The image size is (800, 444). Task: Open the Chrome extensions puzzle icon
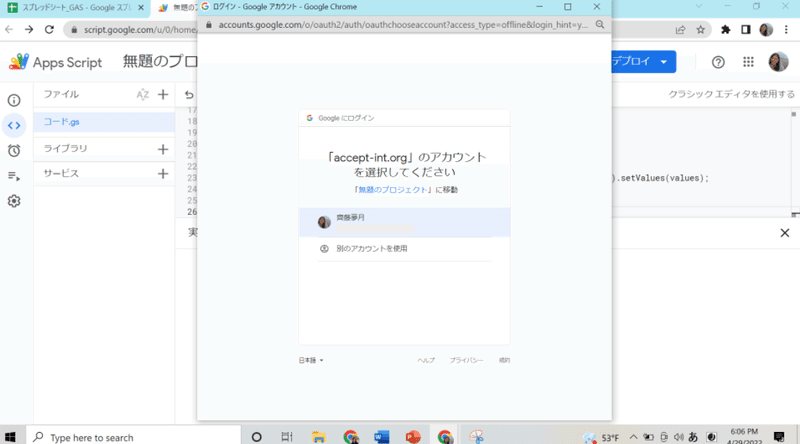[726, 30]
